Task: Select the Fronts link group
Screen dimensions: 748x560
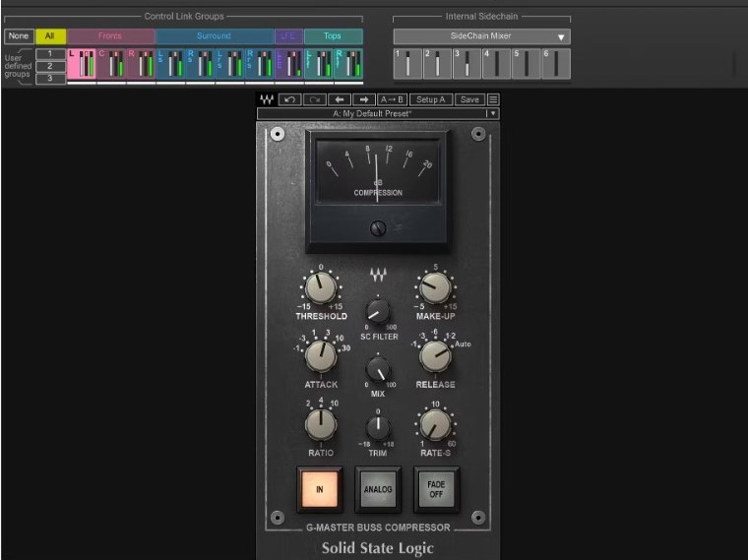Action: pos(110,36)
